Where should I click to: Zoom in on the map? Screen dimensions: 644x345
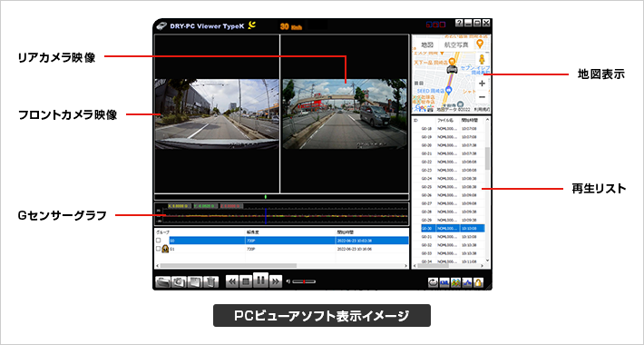pos(483,84)
